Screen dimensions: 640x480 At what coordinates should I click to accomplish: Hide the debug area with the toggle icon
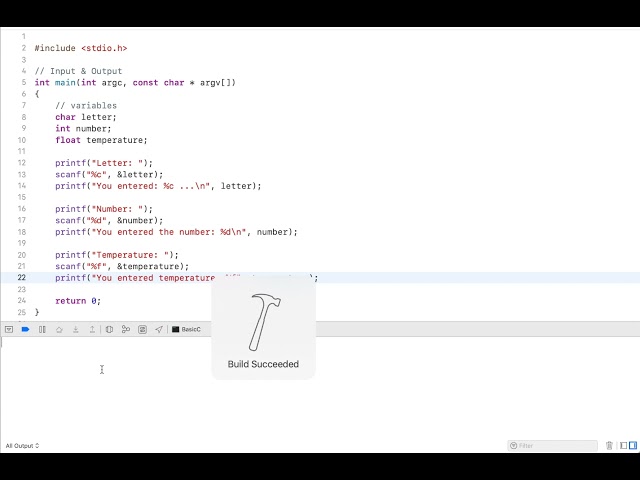coord(9,329)
